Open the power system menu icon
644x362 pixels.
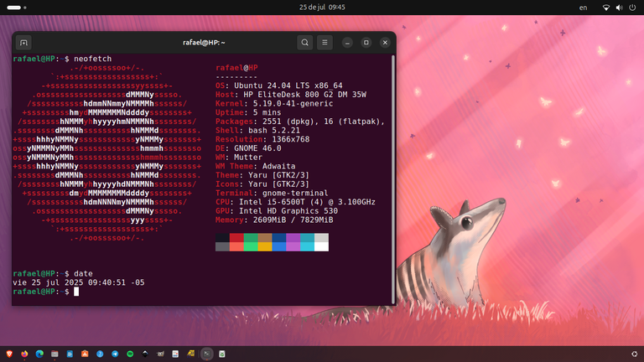click(632, 8)
